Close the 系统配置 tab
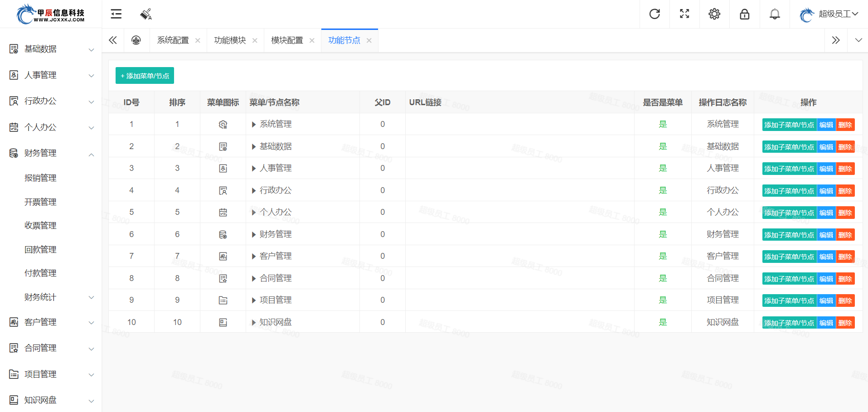 (x=198, y=40)
